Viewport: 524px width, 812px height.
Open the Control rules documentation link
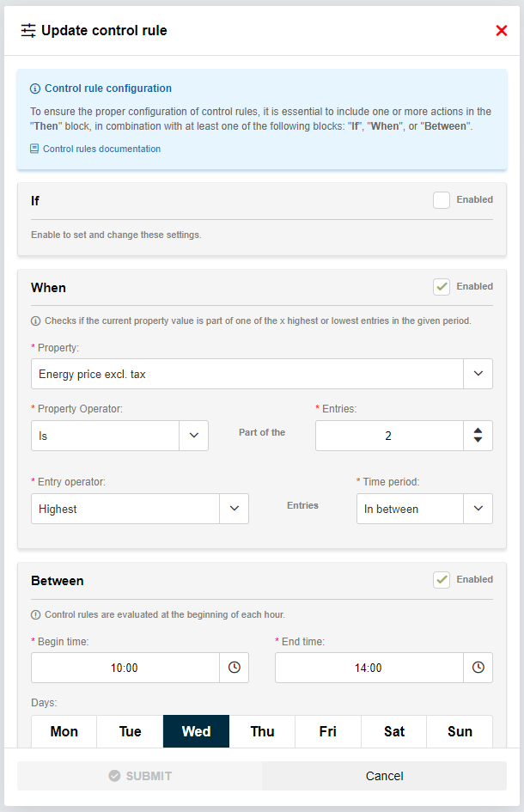101,149
